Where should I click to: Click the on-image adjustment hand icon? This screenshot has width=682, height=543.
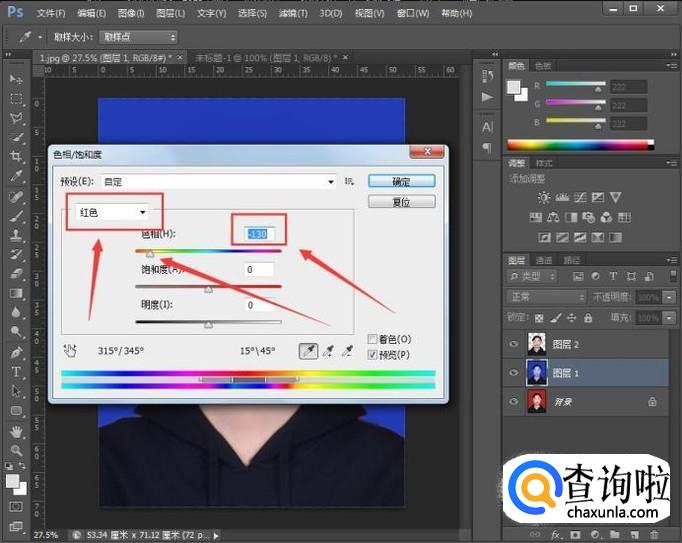point(70,351)
